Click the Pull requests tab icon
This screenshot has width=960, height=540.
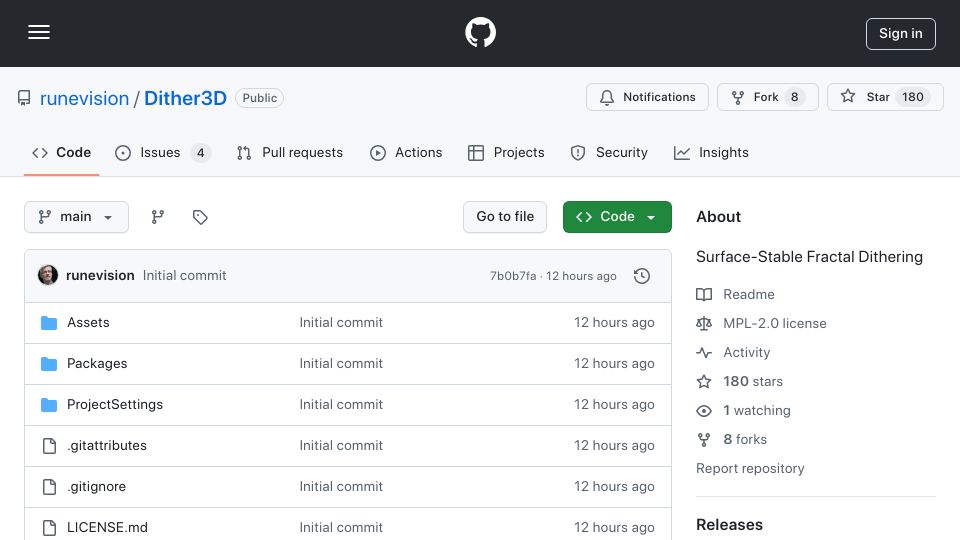pyautogui.click(x=244, y=153)
